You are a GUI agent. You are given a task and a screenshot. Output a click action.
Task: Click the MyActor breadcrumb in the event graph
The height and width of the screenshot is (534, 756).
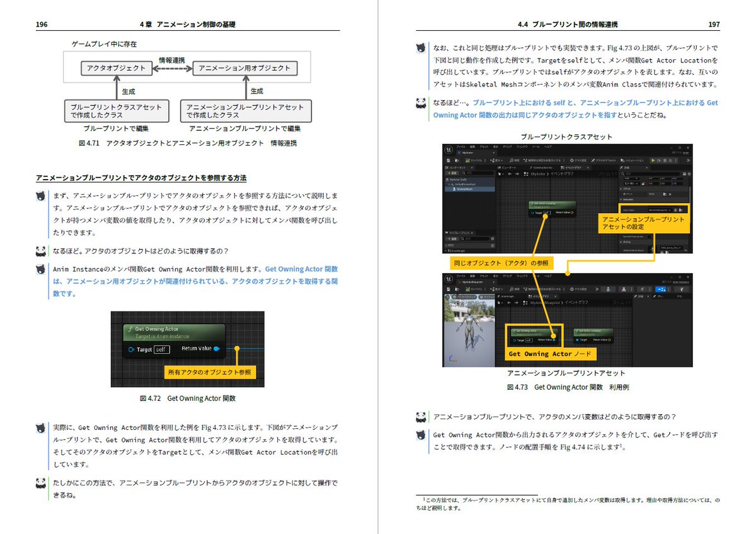point(537,173)
